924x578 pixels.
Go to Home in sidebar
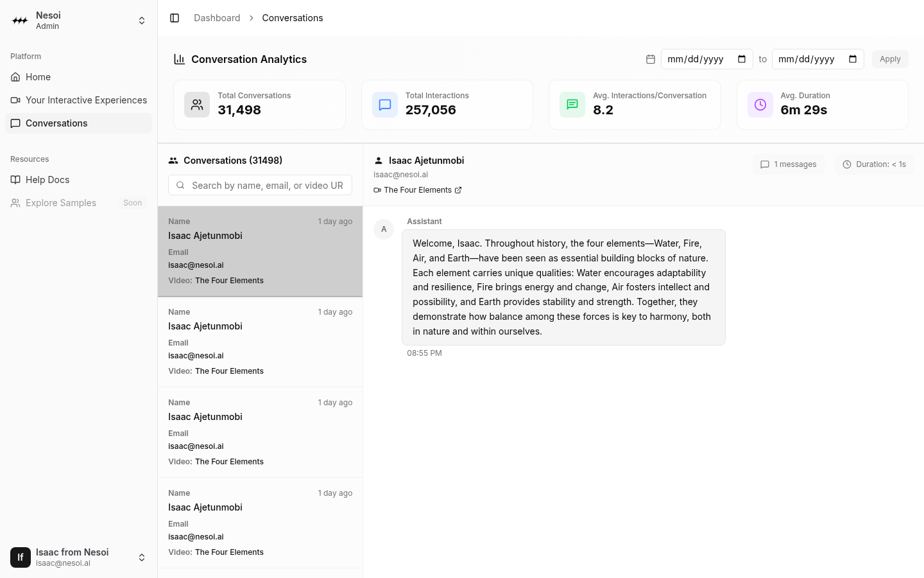38,77
